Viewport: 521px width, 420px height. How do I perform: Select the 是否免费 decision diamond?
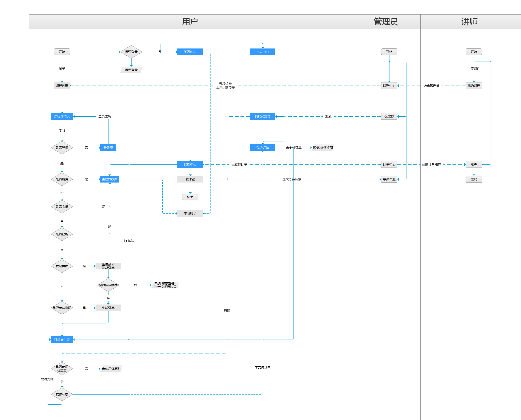tap(62, 179)
